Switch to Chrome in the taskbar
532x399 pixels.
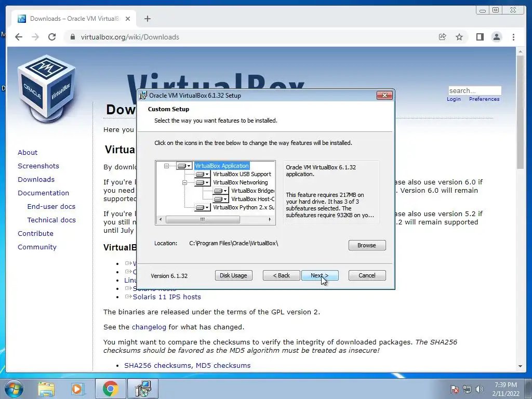tap(110, 389)
